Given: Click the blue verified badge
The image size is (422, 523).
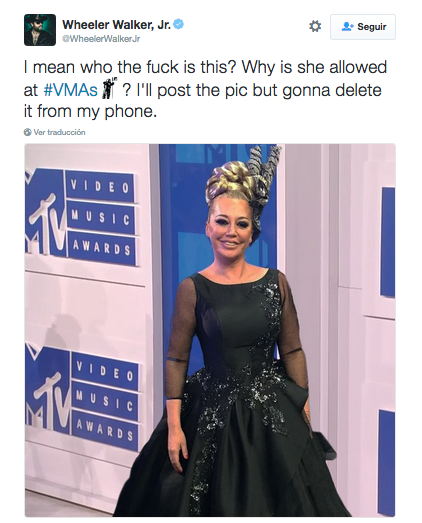Looking at the screenshot, I should point(179,24).
